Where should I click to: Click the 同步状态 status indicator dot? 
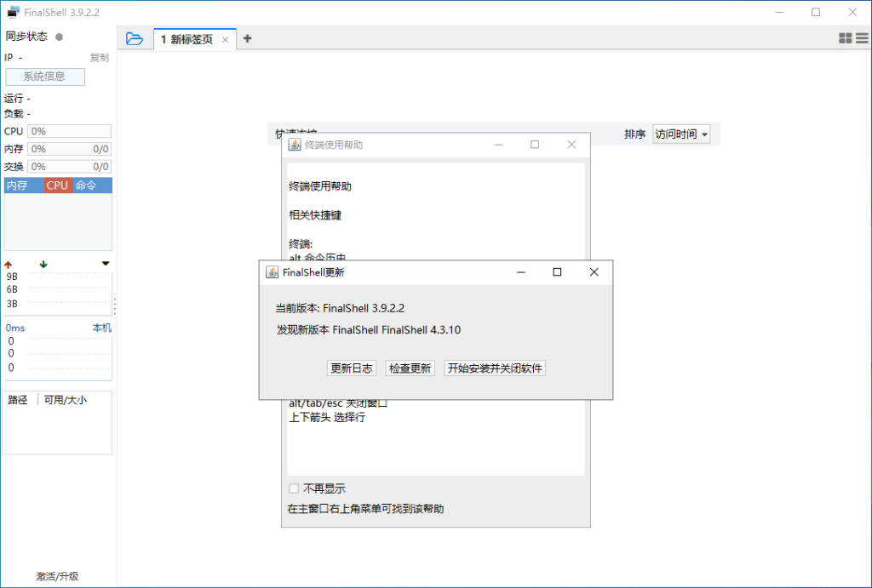coord(57,37)
